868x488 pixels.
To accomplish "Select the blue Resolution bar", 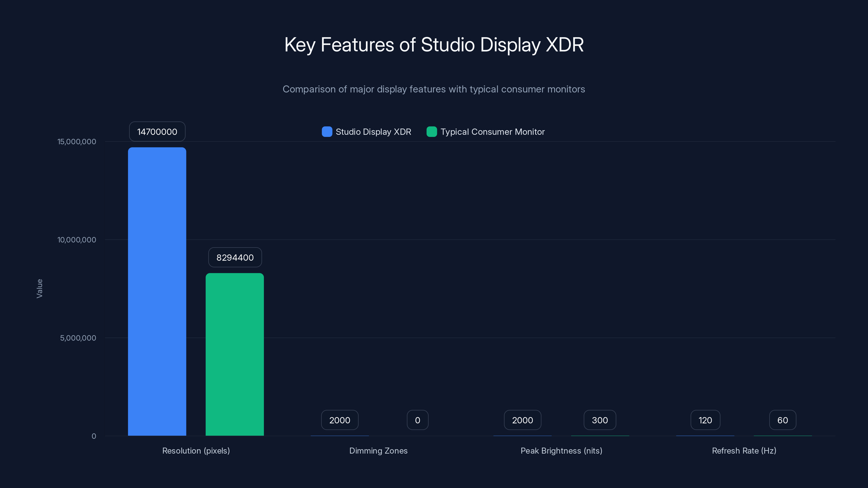I will tap(157, 293).
